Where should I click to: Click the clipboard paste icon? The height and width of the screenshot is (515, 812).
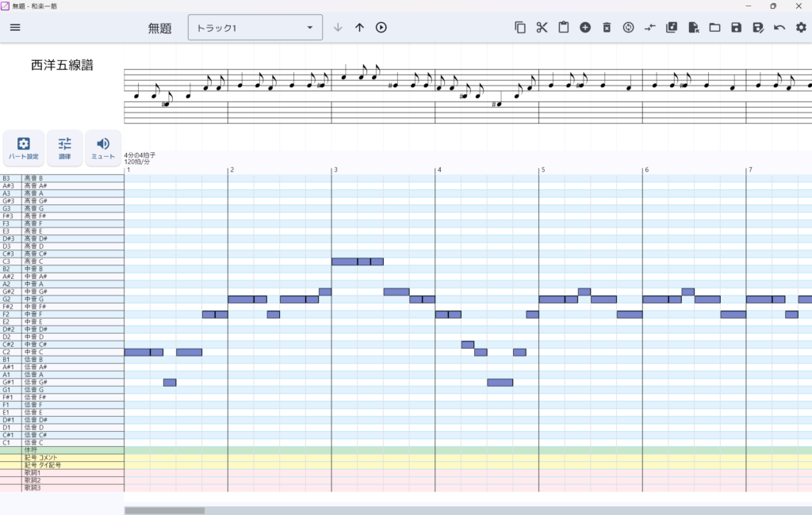[x=564, y=28]
